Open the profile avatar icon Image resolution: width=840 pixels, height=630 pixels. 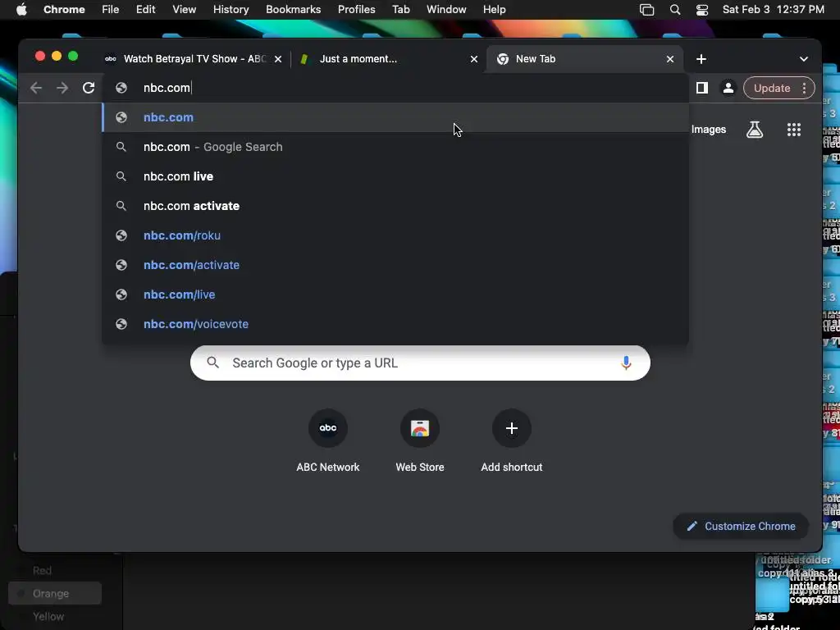point(728,88)
